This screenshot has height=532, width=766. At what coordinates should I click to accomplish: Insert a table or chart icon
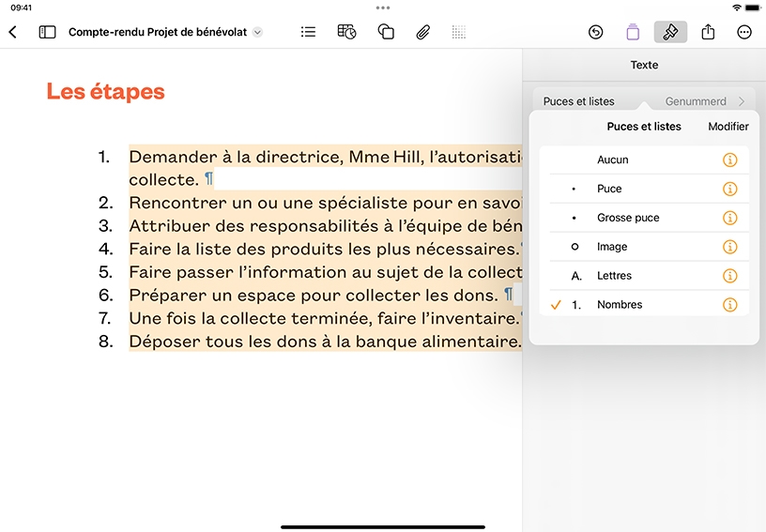[x=346, y=32]
